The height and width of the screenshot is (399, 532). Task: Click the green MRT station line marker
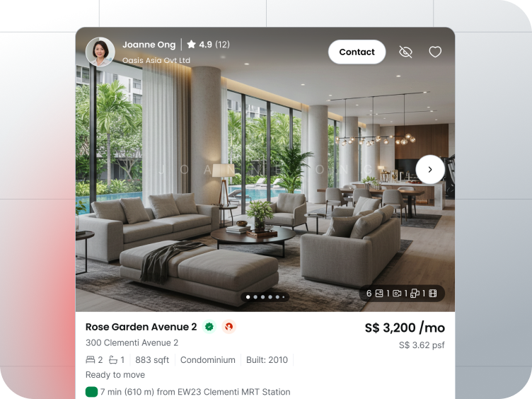coord(91,391)
